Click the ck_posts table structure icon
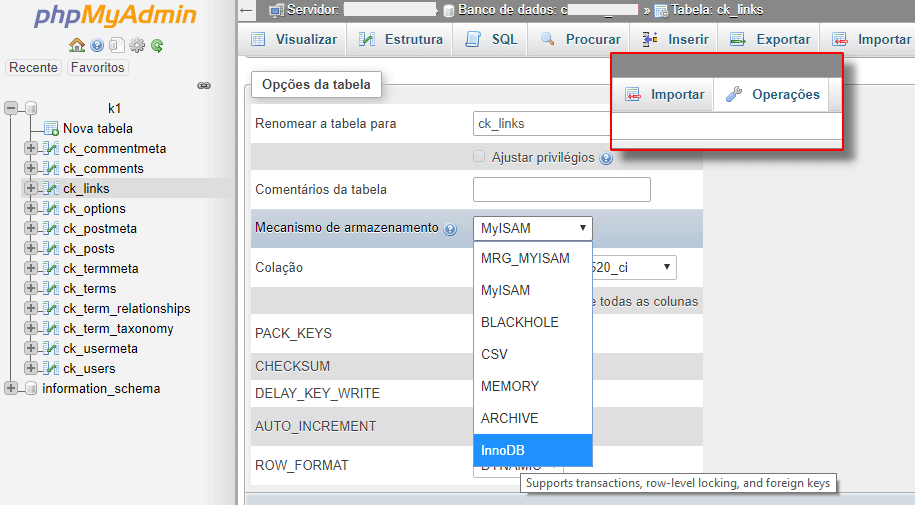The height and width of the screenshot is (505, 915). tap(51, 249)
